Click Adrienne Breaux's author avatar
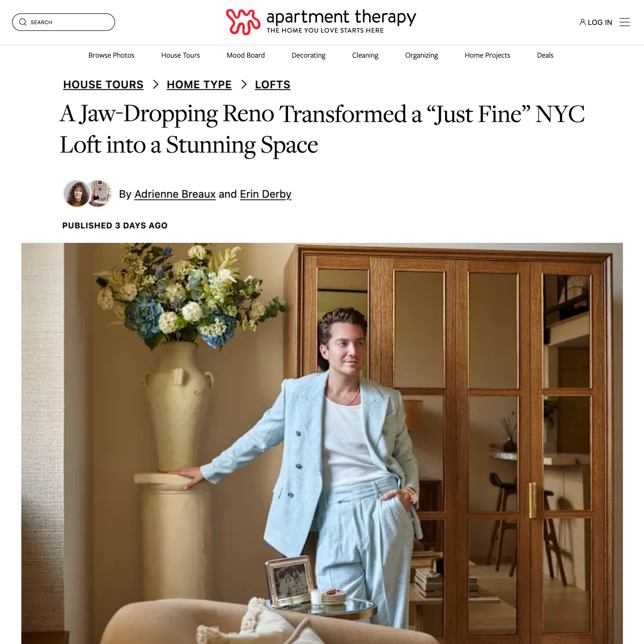 [76, 194]
